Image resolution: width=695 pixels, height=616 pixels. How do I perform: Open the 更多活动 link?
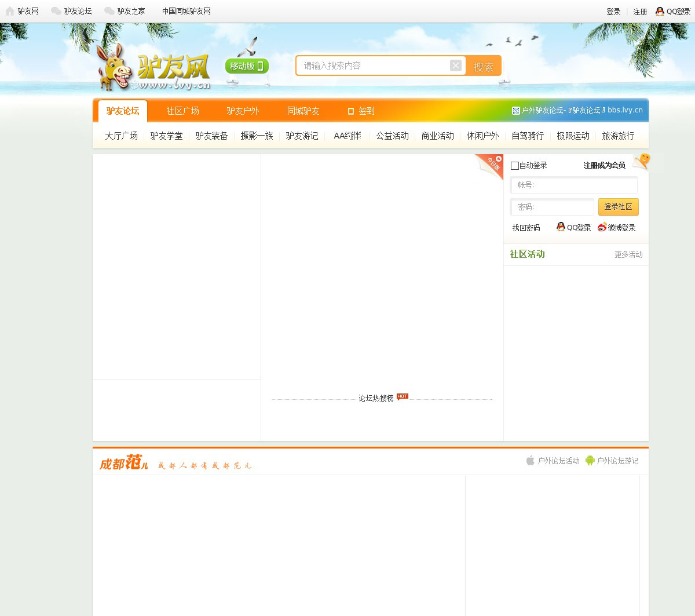628,254
